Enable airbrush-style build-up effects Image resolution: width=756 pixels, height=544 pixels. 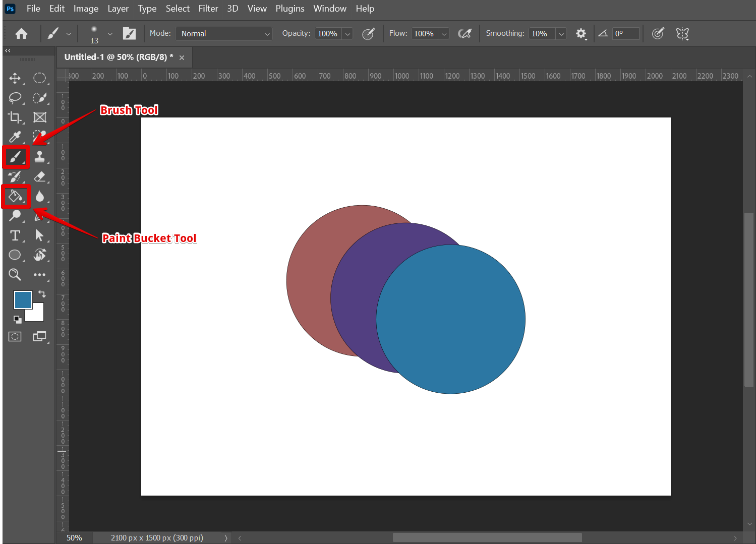coord(464,34)
